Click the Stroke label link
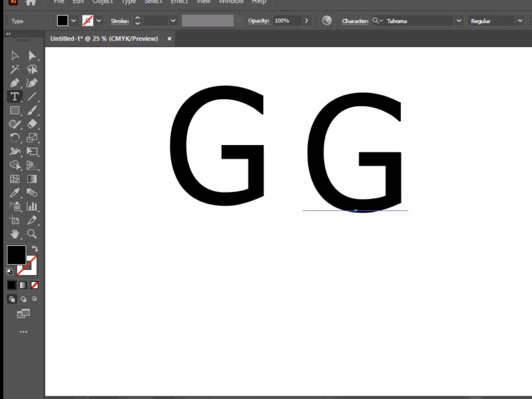 click(120, 21)
